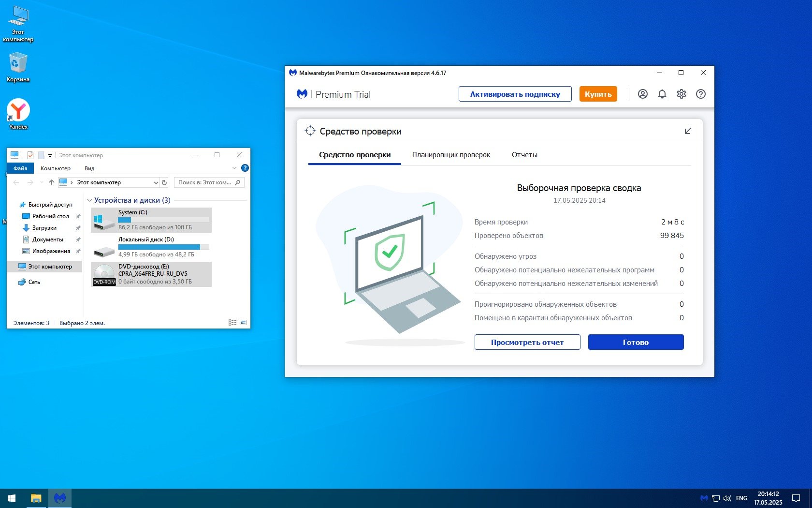This screenshot has width=812, height=508.
Task: Collapse the scanner panel with the arrow icon
Action: pyautogui.click(x=688, y=131)
